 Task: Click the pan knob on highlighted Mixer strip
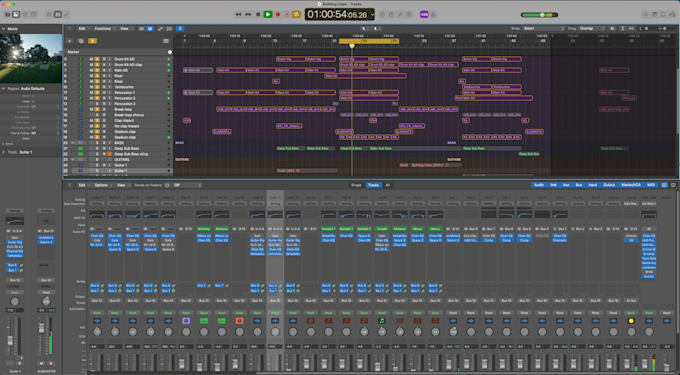(275, 332)
